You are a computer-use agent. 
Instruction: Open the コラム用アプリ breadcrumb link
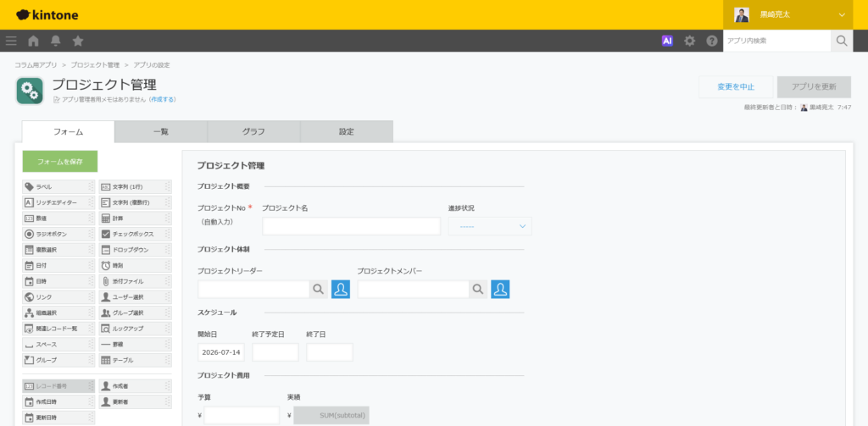click(36, 64)
